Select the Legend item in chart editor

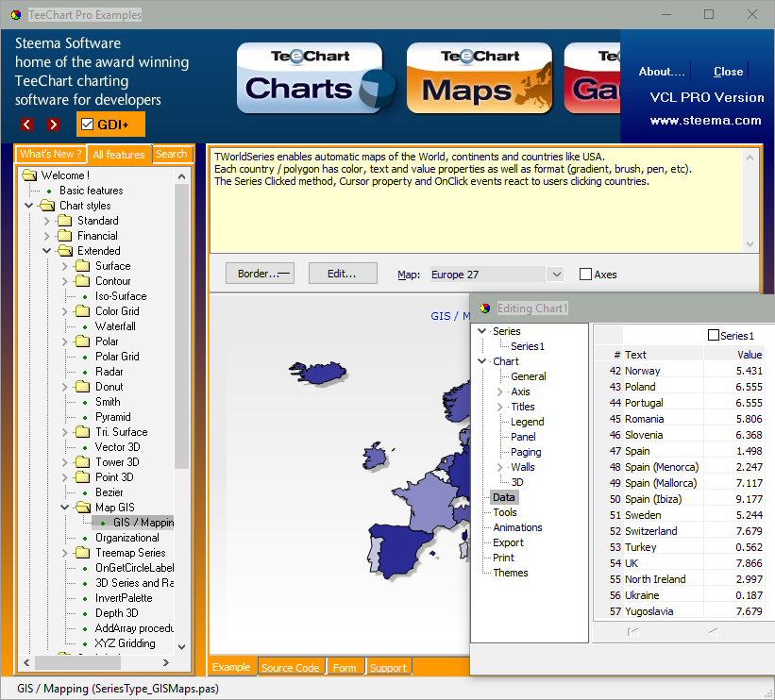(x=527, y=422)
